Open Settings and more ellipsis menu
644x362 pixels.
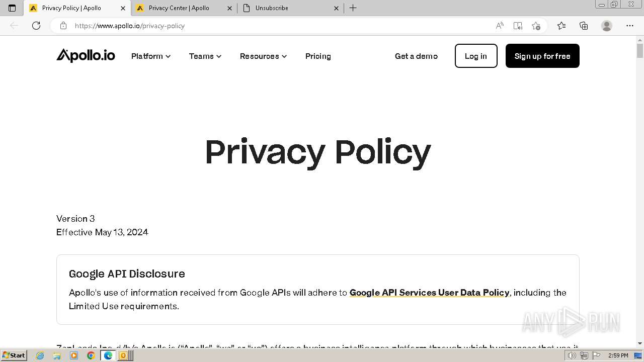[630, 26]
